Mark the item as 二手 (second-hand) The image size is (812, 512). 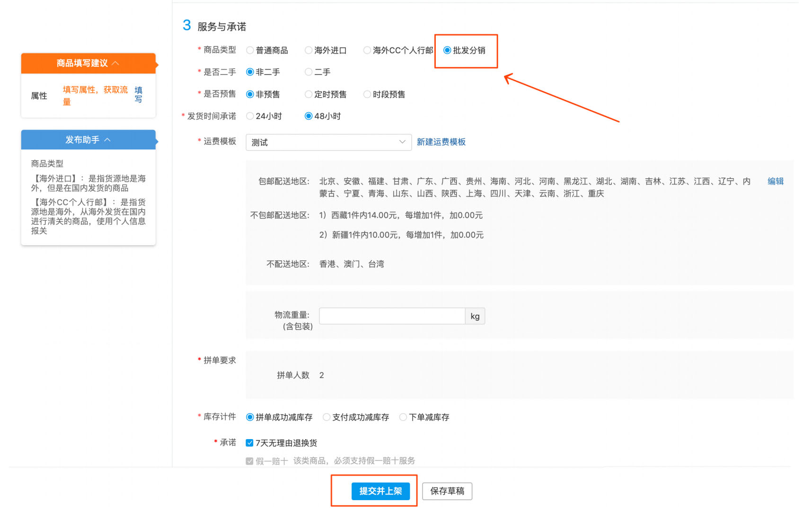coord(309,72)
